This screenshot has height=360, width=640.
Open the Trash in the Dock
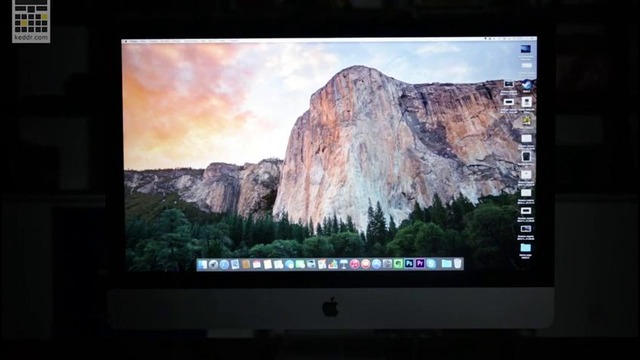coord(457,264)
